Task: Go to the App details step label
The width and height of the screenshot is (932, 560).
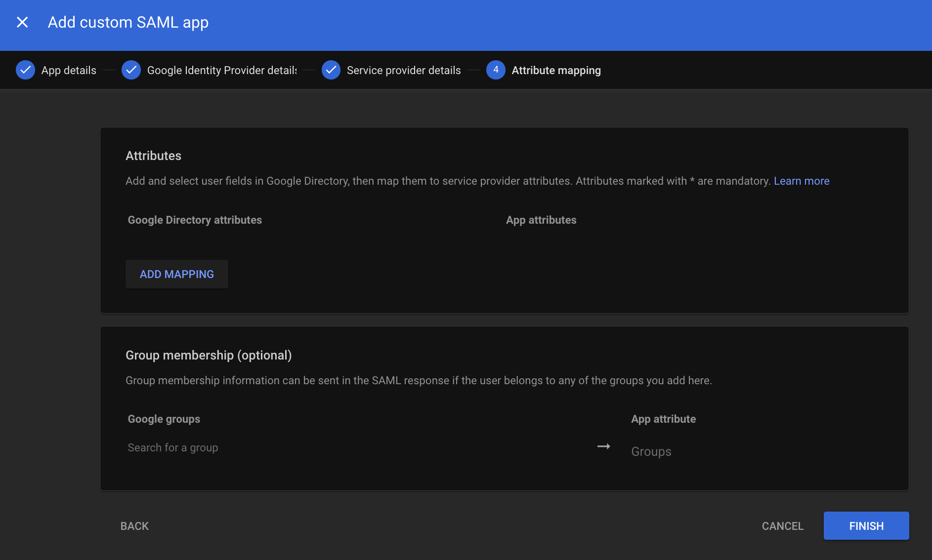Action: tap(69, 70)
